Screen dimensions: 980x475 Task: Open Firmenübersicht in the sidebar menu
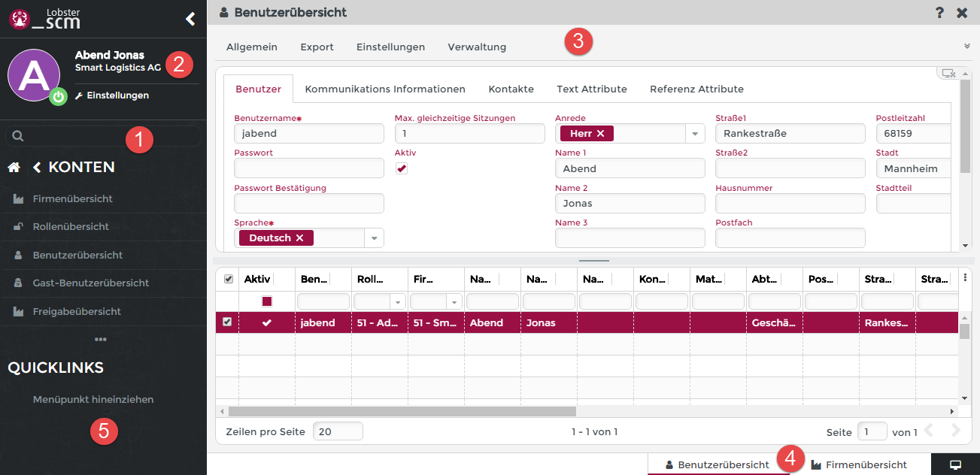[73, 199]
